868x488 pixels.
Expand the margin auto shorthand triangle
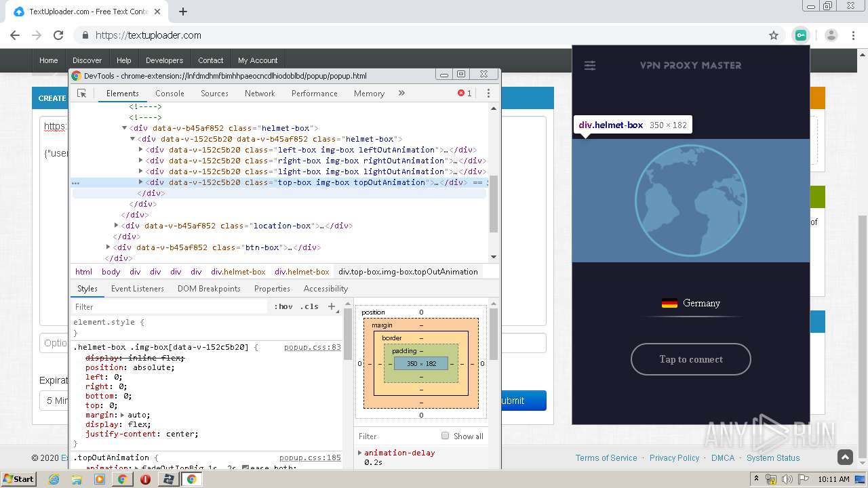(123, 415)
